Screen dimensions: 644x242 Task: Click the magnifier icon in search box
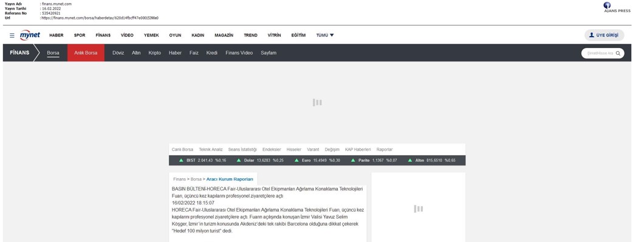(x=618, y=54)
